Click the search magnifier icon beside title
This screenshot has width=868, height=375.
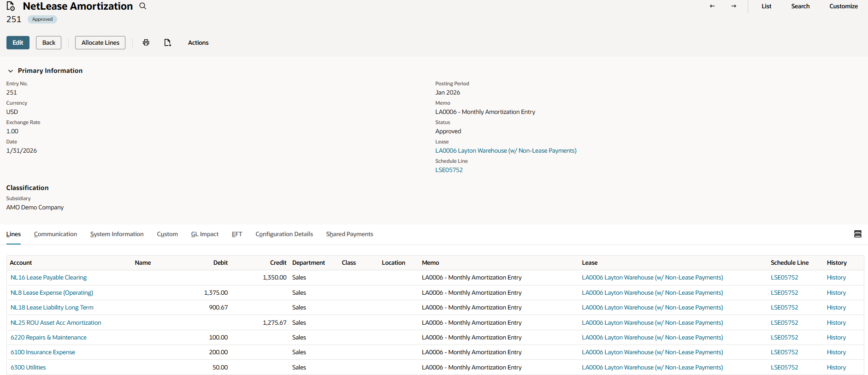point(143,6)
